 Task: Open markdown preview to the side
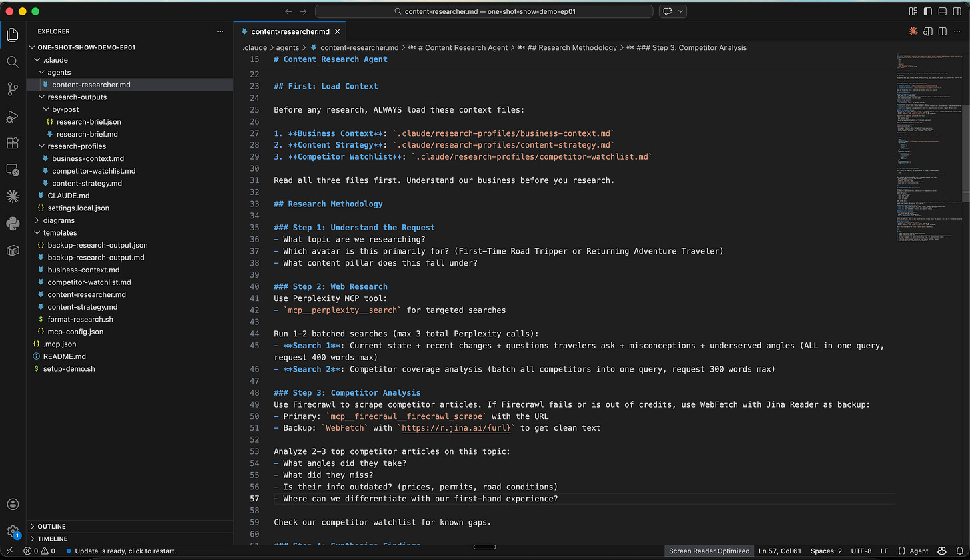pos(928,31)
